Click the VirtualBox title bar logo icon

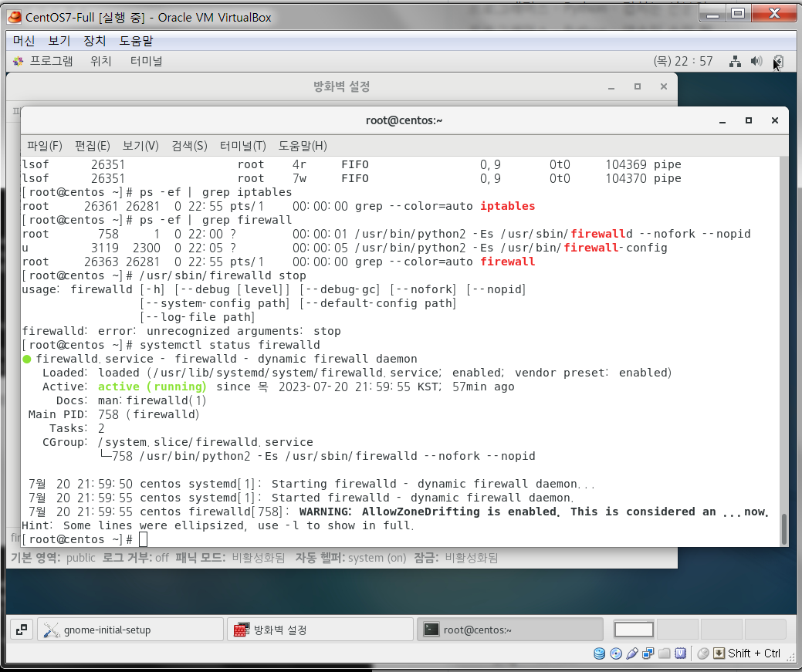[15, 17]
